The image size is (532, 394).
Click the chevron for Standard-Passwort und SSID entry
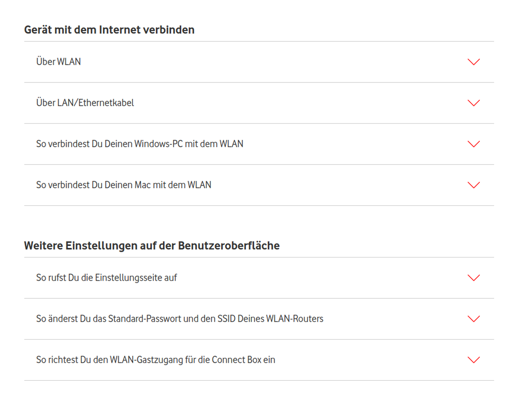pyautogui.click(x=473, y=319)
